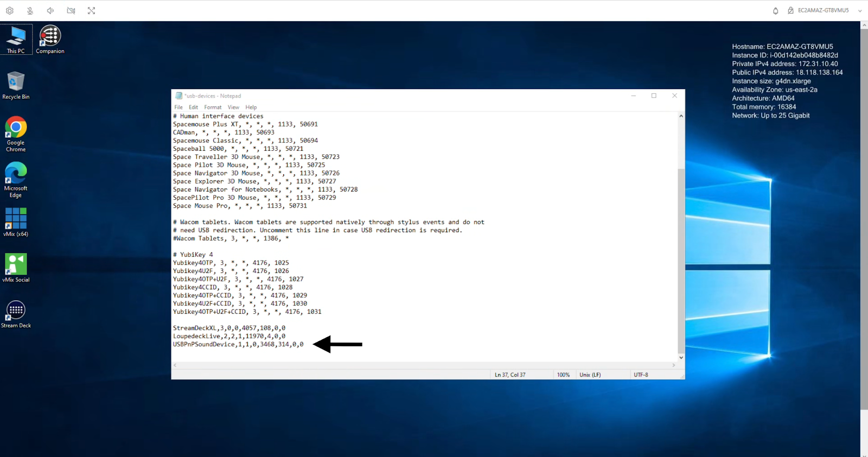
Task: Click Notepad horizontal scrollbar left arrow
Action: [x=175, y=365]
